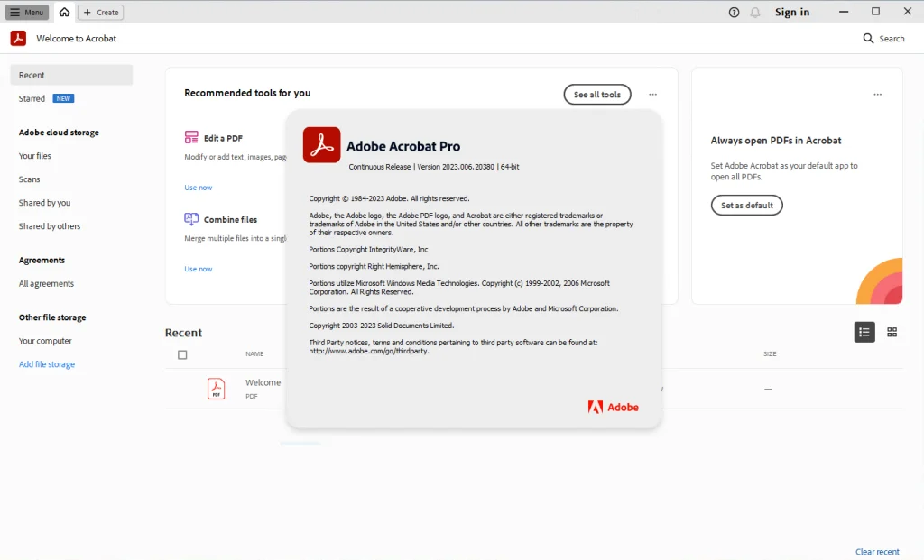Open Your files under Adobe cloud storage
The image size is (924, 560).
pos(35,155)
